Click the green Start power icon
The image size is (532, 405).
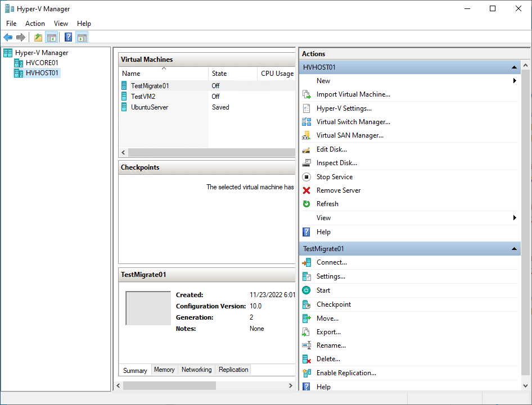(306, 290)
